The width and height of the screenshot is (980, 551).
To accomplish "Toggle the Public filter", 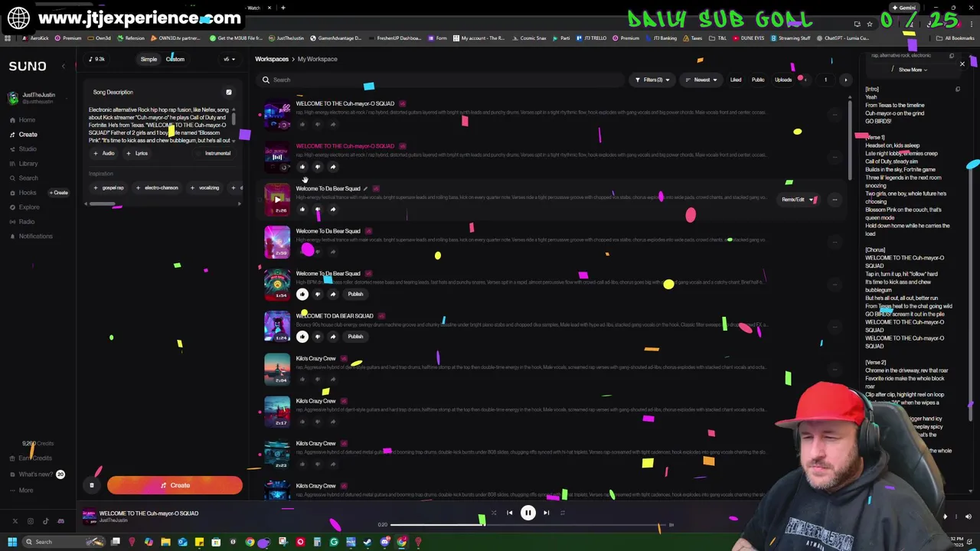I will click(758, 80).
